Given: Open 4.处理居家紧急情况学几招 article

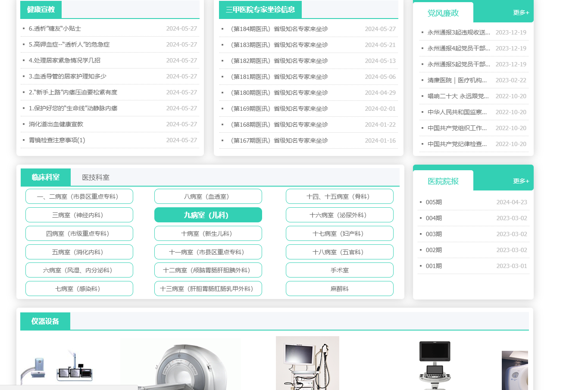Looking at the screenshot, I should (x=65, y=61).
